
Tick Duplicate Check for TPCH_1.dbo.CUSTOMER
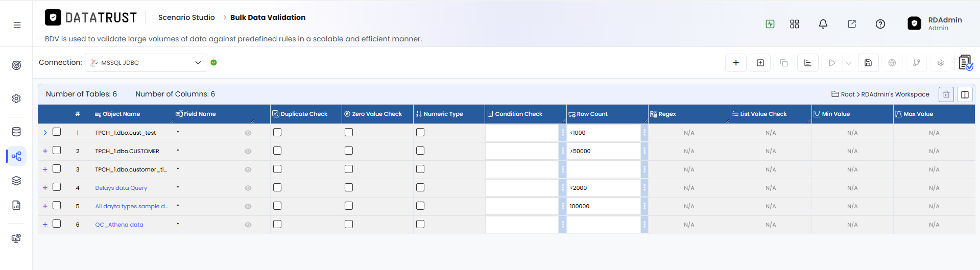click(277, 151)
